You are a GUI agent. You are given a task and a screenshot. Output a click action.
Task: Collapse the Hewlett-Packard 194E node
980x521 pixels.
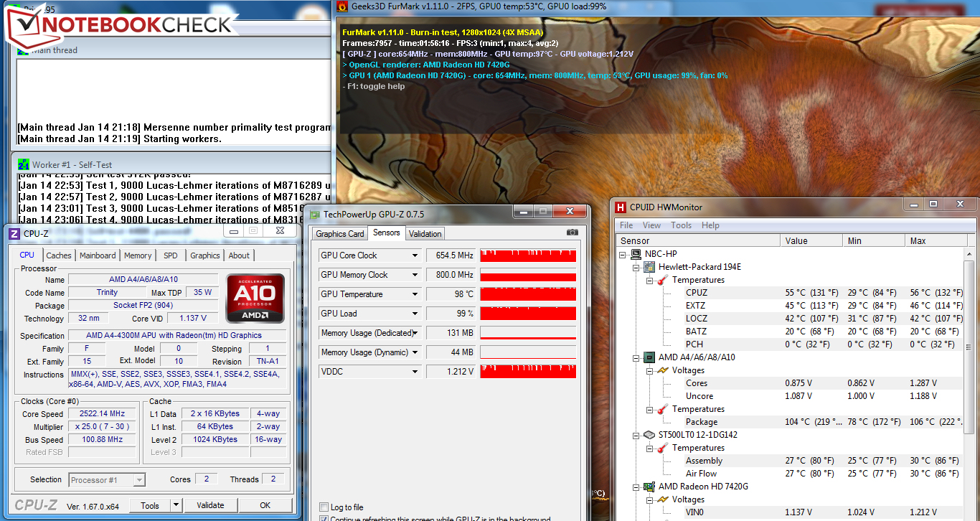(x=636, y=267)
